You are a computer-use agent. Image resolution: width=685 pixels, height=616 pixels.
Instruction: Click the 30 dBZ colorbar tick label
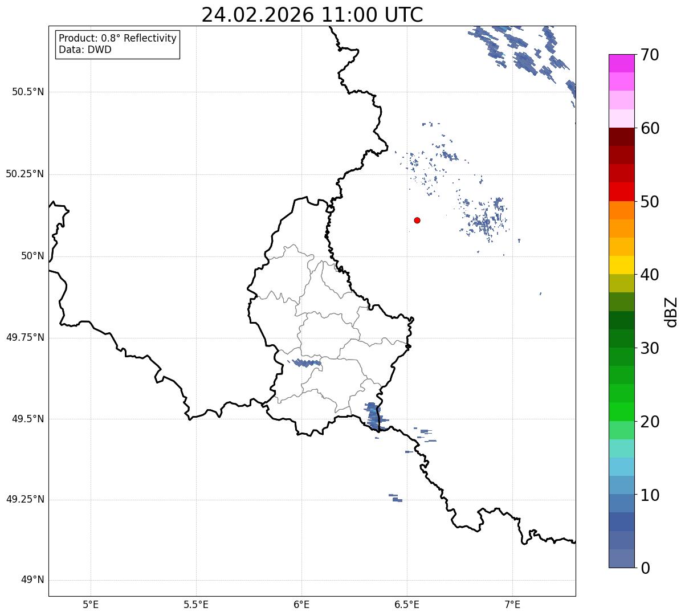coord(650,348)
